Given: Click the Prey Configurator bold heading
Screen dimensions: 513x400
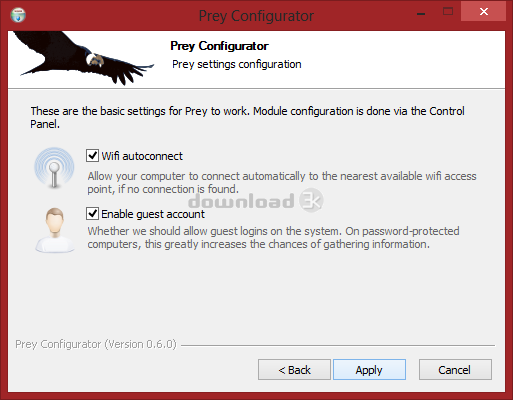Looking at the screenshot, I should click(x=219, y=46).
